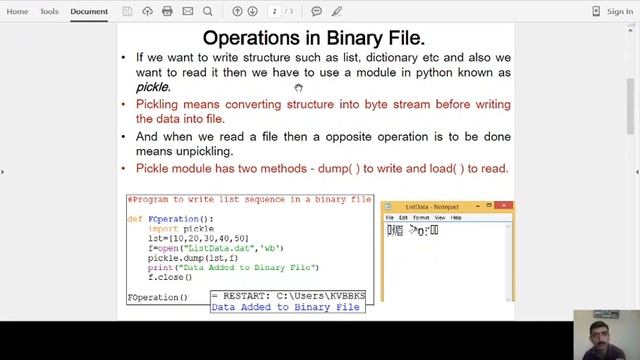This screenshot has width=640, height=360.
Task: Open the Home tab
Action: [17, 11]
